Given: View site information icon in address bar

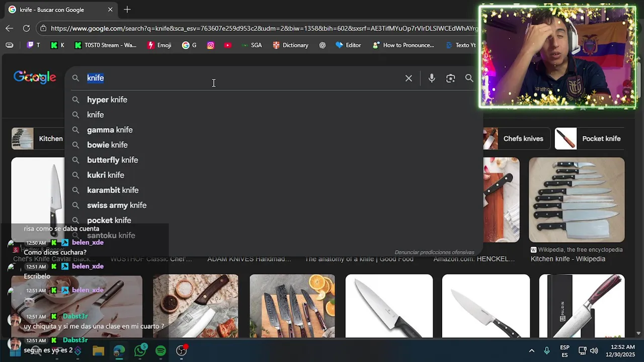Looking at the screenshot, I should [x=43, y=29].
